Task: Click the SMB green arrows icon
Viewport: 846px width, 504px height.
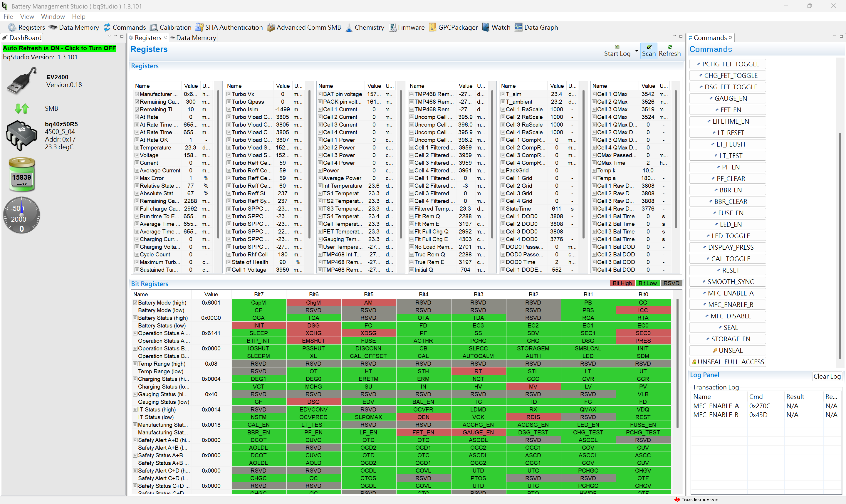Action: click(x=22, y=108)
